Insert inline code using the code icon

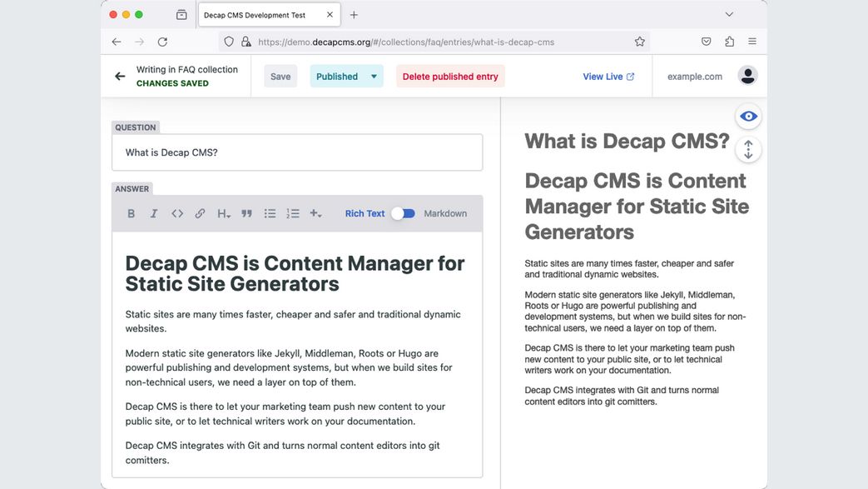177,213
